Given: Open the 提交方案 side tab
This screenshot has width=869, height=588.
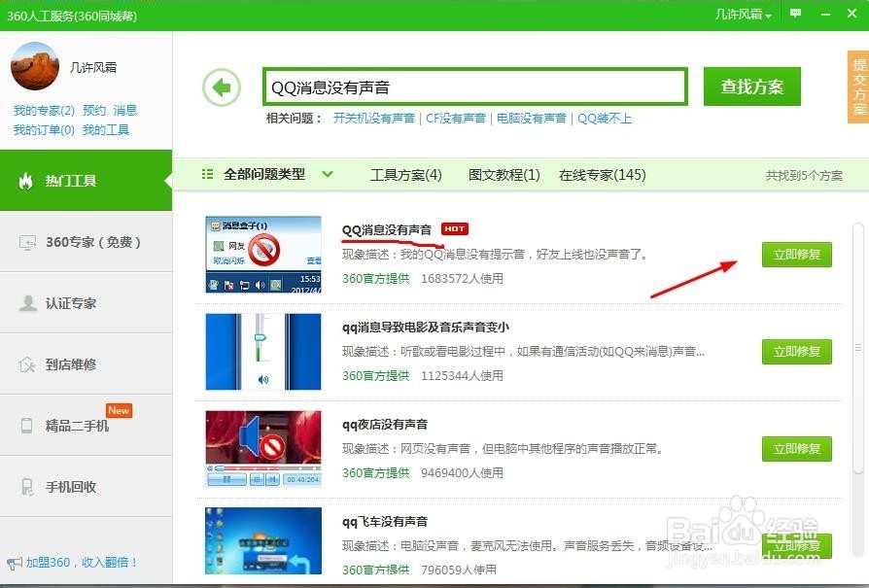Looking at the screenshot, I should pos(858,87).
